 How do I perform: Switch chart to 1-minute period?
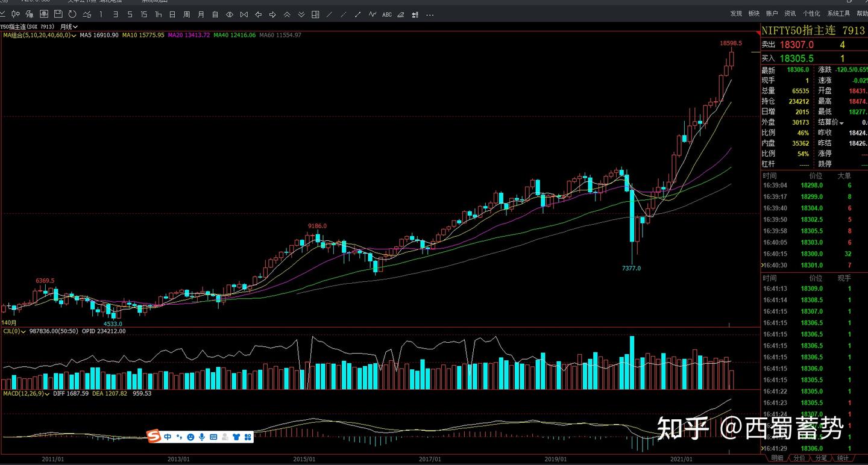(101, 14)
